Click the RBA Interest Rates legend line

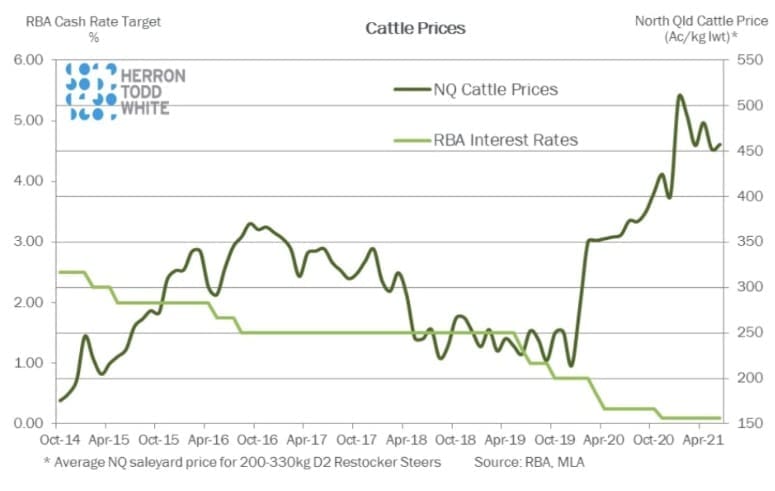pos(412,140)
